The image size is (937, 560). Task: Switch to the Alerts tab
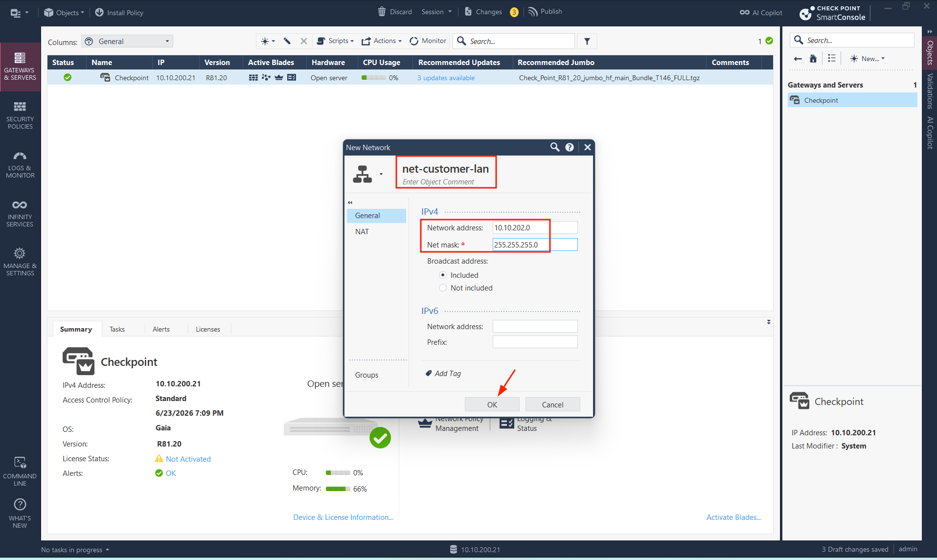[x=161, y=329]
